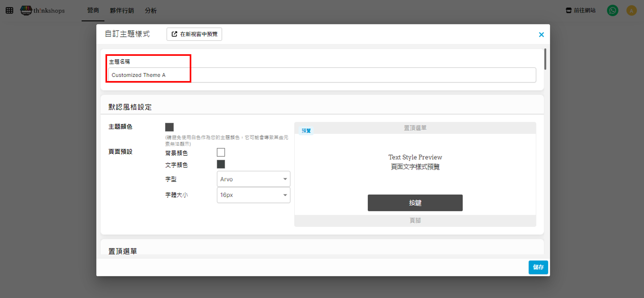
Task: Switch to the 營商 tab
Action: click(x=93, y=10)
